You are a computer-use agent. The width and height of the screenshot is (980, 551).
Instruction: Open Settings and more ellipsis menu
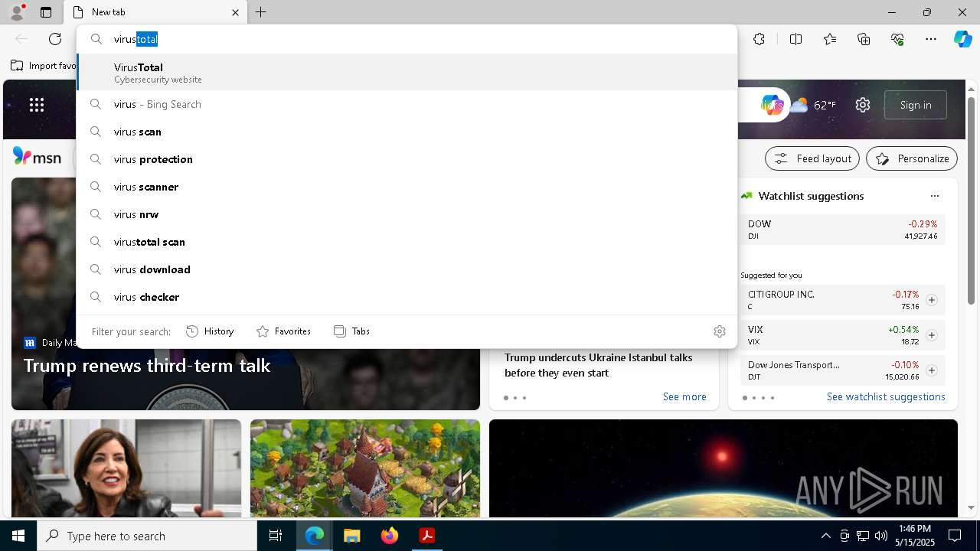[x=931, y=39]
